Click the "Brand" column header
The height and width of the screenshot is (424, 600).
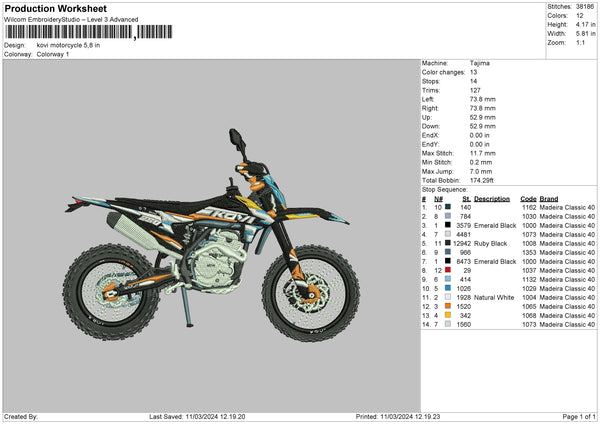click(549, 199)
